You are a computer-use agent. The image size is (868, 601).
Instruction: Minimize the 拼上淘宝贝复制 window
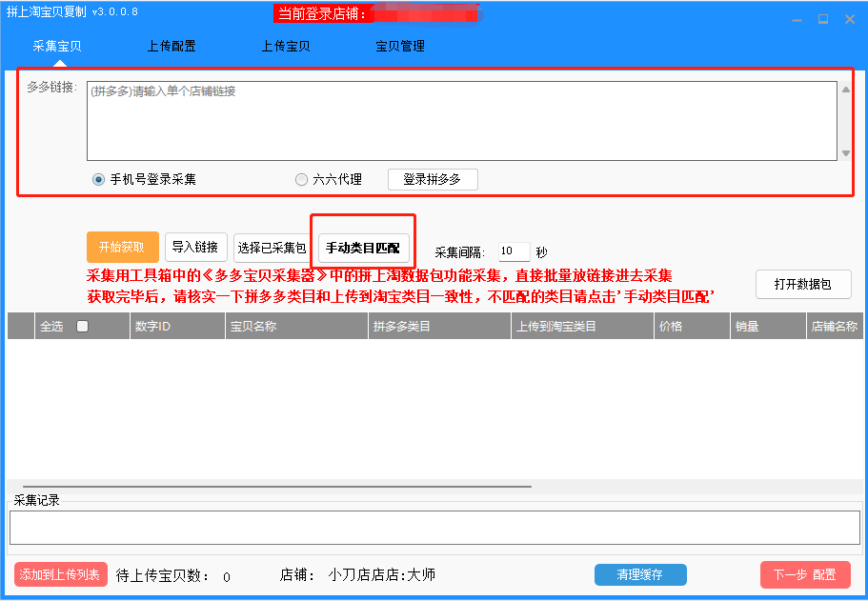click(x=797, y=20)
